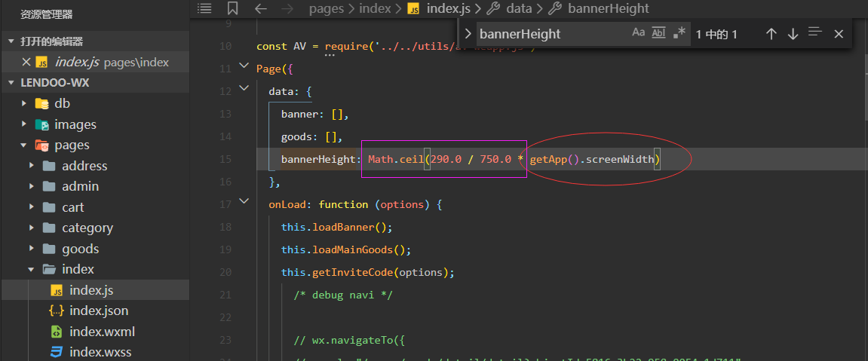Viewport: 868px width, 361px height.
Task: Select index.js under open editors
Action: point(95,62)
